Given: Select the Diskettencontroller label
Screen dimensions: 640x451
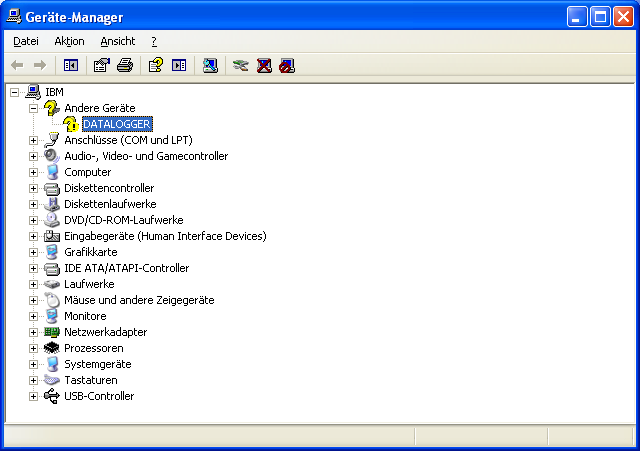Looking at the screenshot, I should point(109,188).
